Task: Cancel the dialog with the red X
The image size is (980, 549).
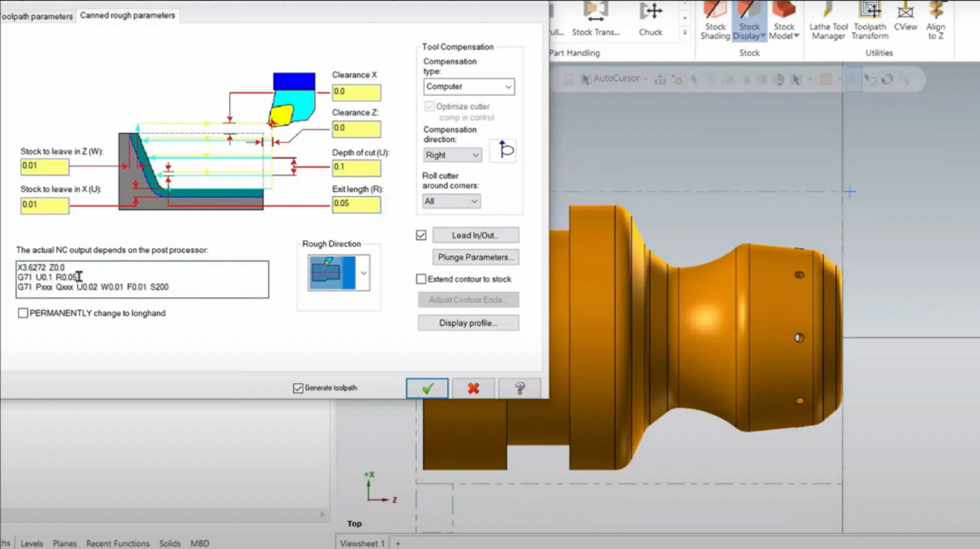Action: click(x=473, y=388)
